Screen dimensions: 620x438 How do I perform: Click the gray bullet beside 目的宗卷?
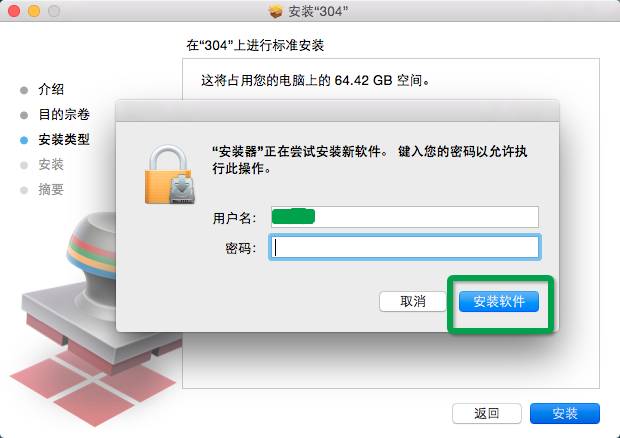pos(24,115)
